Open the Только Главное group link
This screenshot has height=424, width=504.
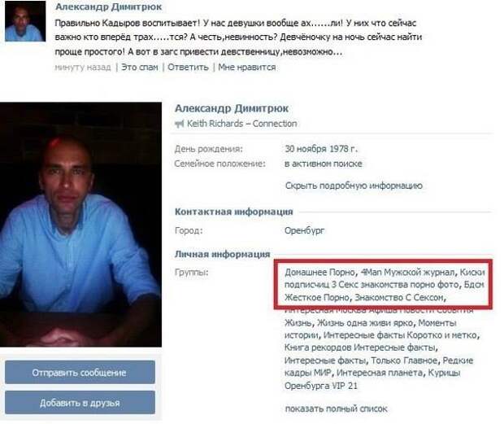(404, 361)
